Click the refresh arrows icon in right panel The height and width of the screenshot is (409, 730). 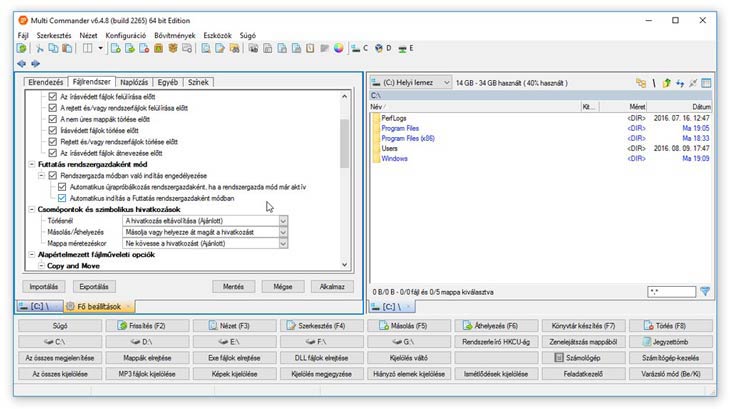tap(680, 84)
